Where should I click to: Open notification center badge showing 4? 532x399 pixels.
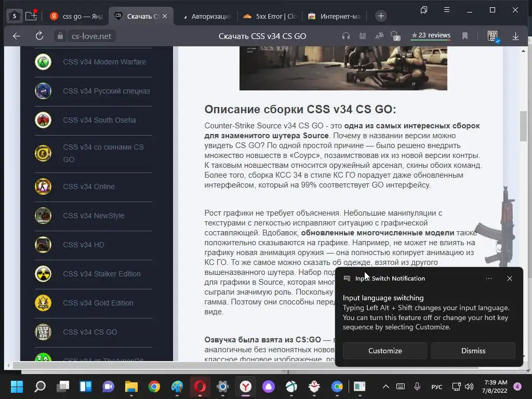click(x=517, y=387)
